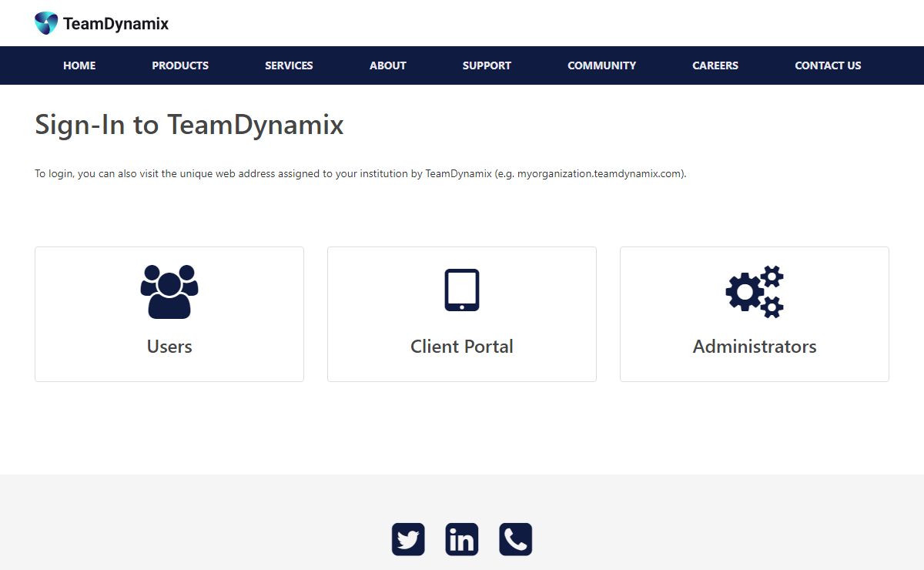Click the TeamDynamix wordmark in header
Screen dimensions: 924x570
click(115, 24)
